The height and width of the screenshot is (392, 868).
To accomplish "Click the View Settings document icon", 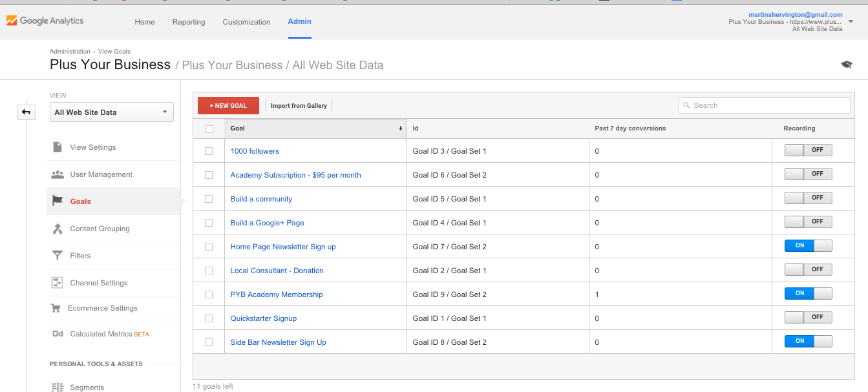I will [x=58, y=147].
